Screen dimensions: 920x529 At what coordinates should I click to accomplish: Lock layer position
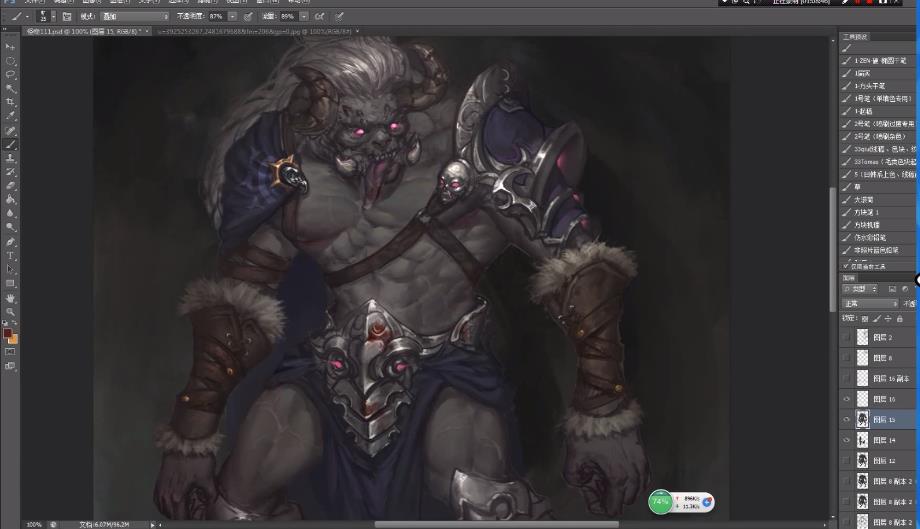point(888,318)
